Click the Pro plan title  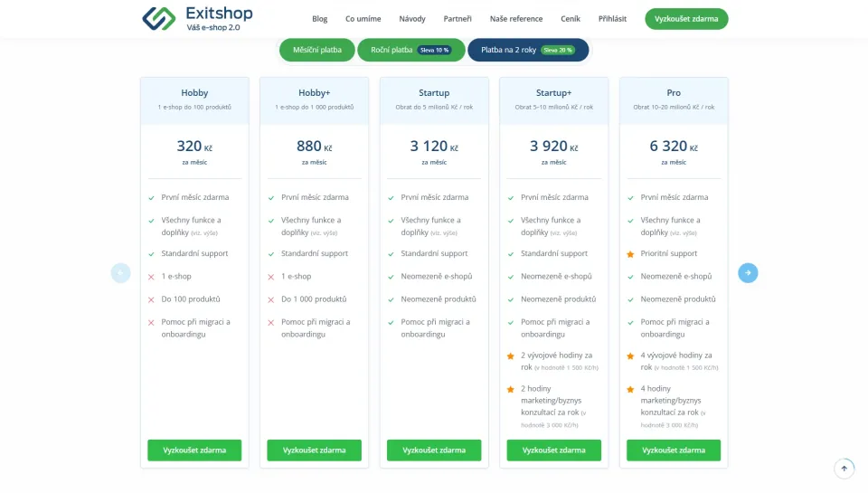(673, 92)
